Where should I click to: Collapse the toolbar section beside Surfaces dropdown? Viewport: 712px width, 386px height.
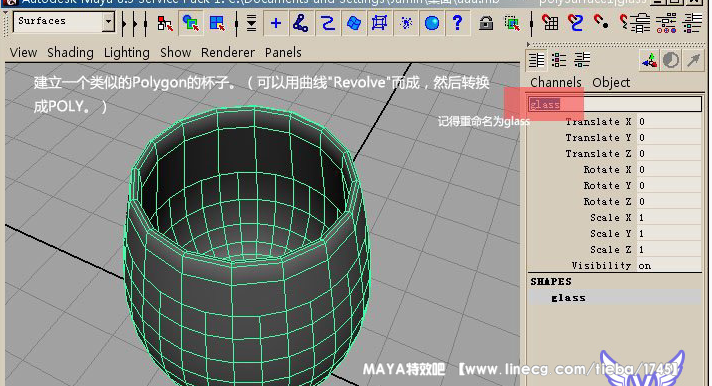tap(124, 23)
